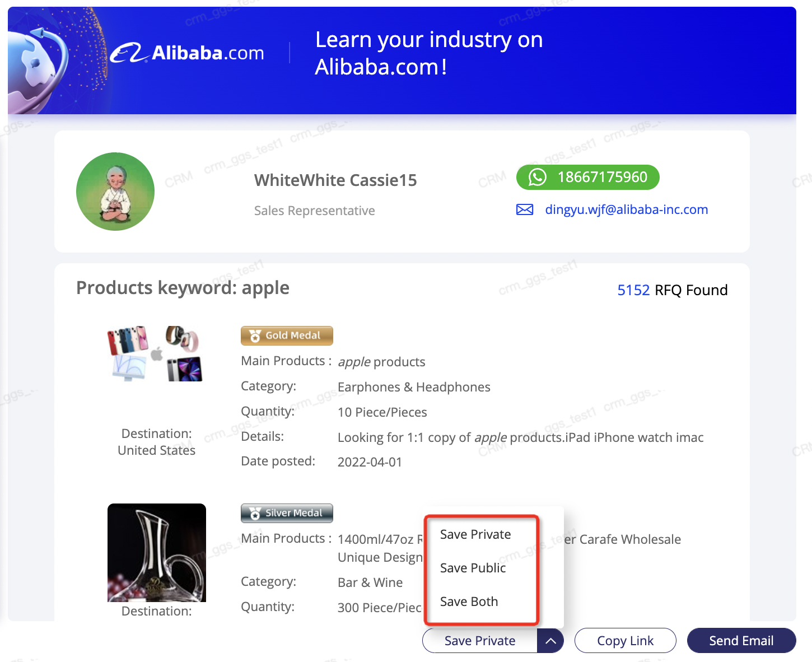Viewport: 812px width, 662px height.
Task: Click the Silver Medal badge
Action: [x=287, y=513]
